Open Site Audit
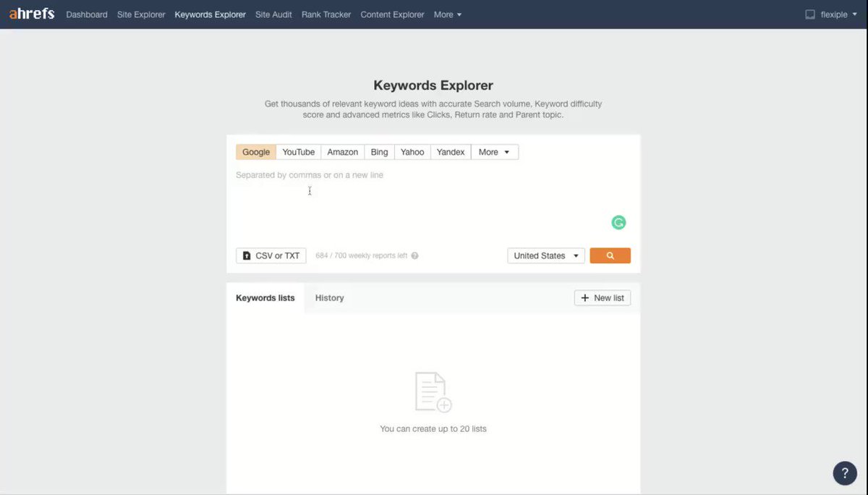 pos(273,14)
